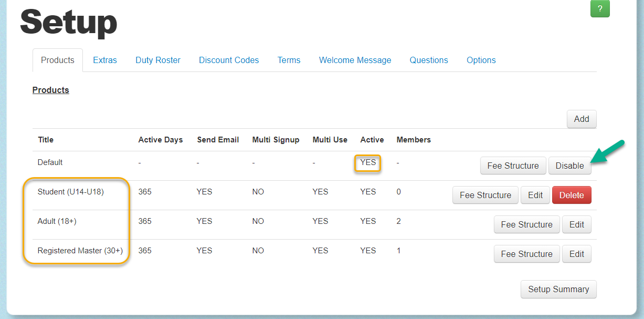The height and width of the screenshot is (319, 644).
Task: Click the Members count 2 for Adult
Action: (x=399, y=221)
